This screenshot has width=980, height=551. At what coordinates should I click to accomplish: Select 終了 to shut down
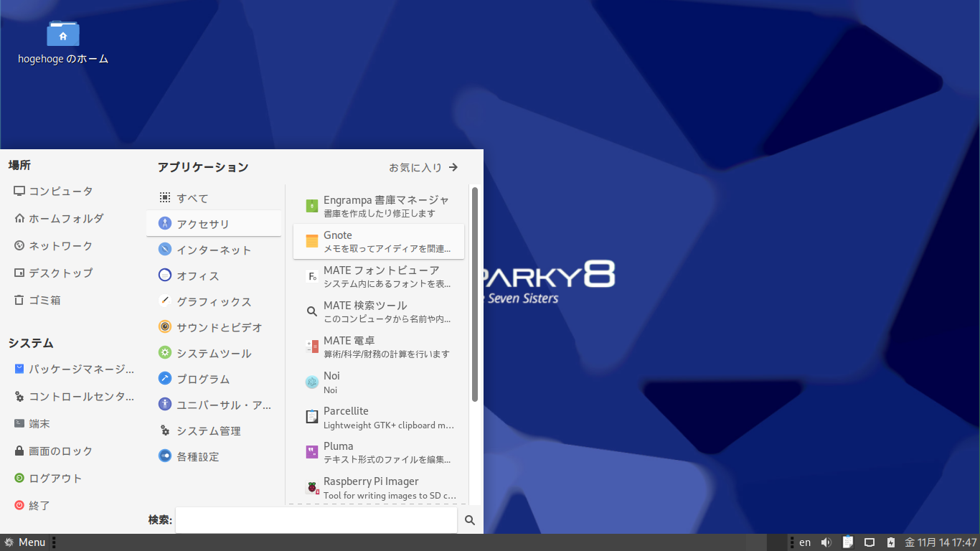point(72,505)
